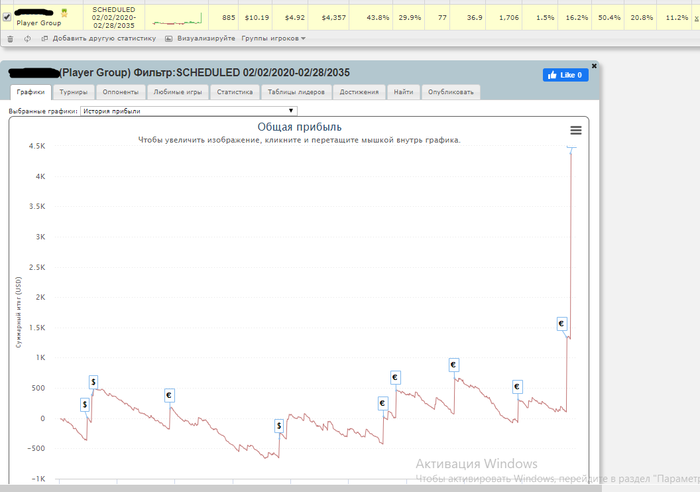Image resolution: width=700 pixels, height=492 pixels.
Task: Click the chart icon beside Визуализируйте
Action: [168, 39]
